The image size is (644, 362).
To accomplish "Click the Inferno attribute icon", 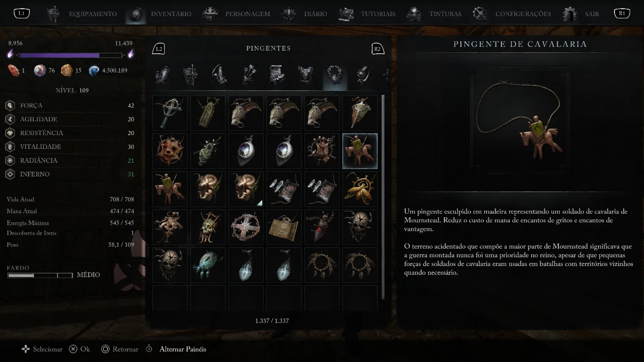I will 10,174.
